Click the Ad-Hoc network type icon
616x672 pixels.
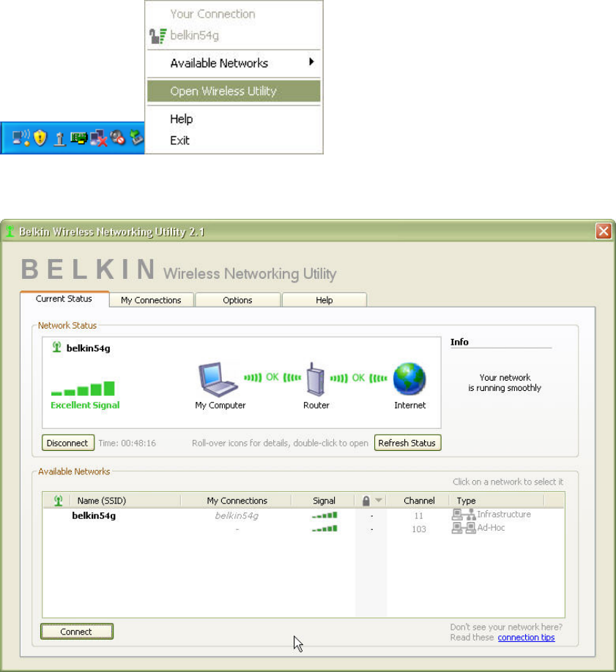(464, 528)
